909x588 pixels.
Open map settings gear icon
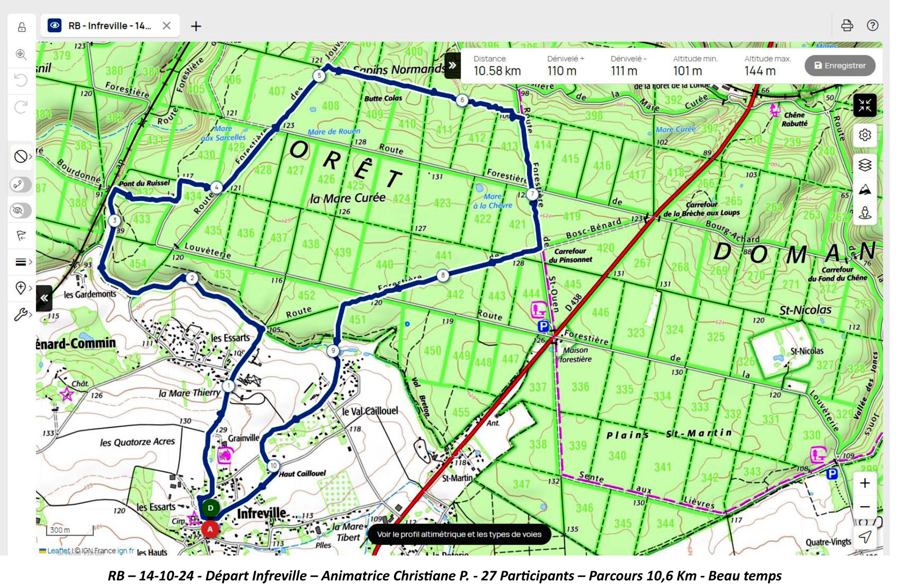[864, 135]
